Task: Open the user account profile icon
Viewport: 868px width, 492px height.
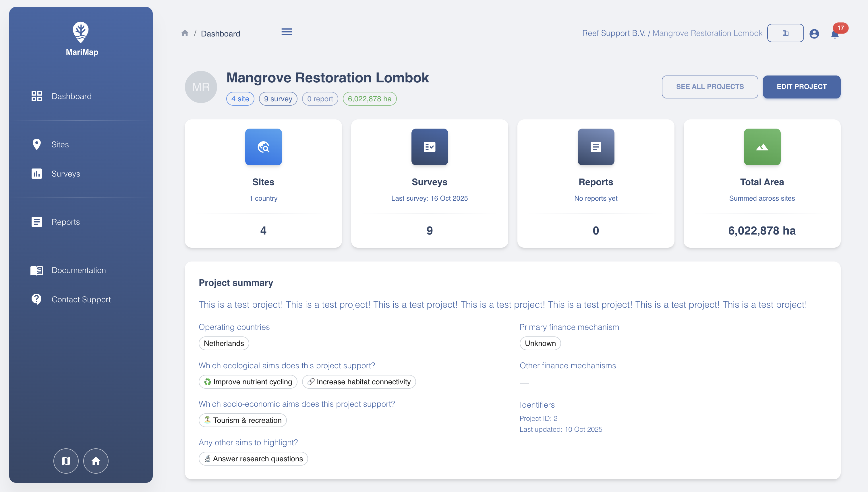Action: tap(814, 34)
